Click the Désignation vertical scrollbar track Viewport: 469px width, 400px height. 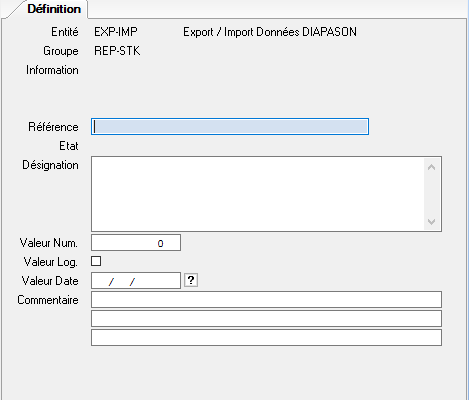431,194
